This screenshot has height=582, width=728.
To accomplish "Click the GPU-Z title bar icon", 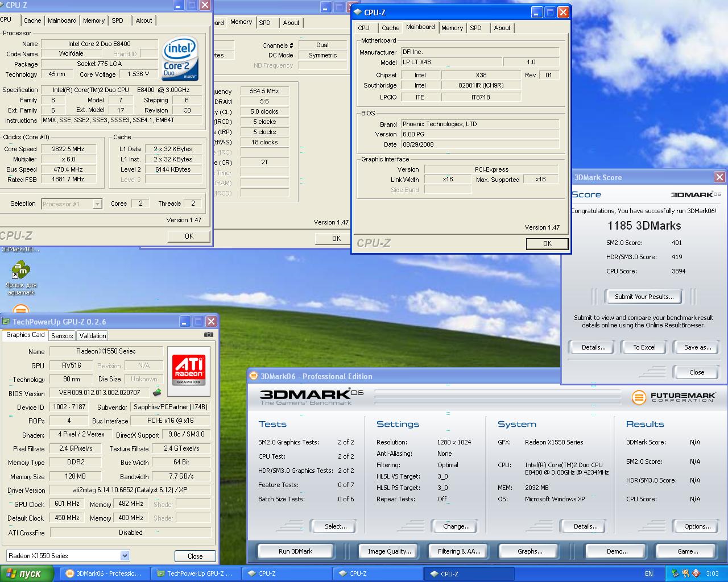I will click(x=6, y=322).
